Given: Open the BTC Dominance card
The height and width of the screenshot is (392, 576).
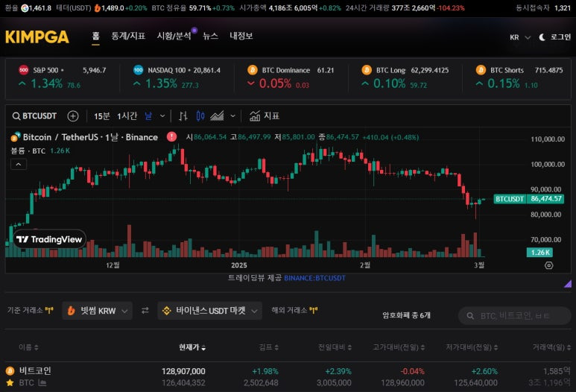Looking at the screenshot, I should (x=291, y=78).
